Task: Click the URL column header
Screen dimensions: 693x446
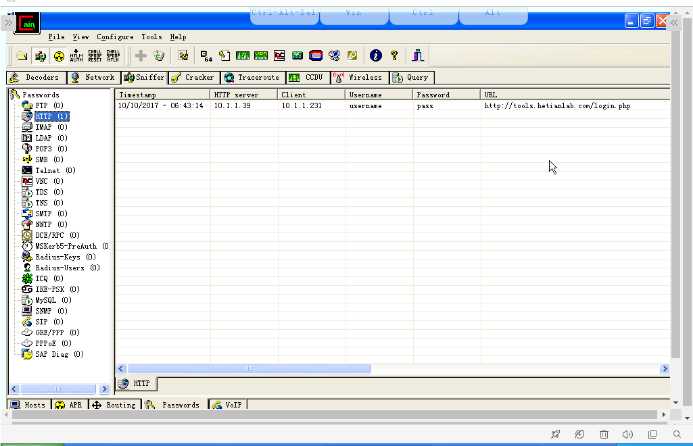Action: (x=575, y=95)
